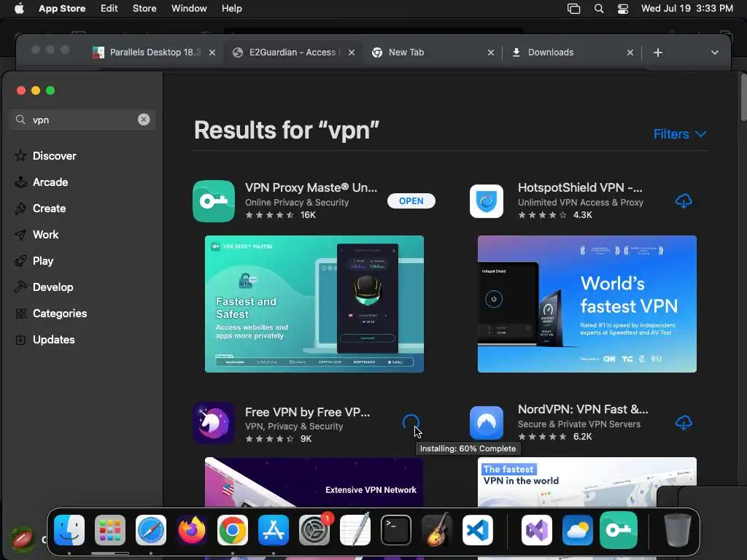Open Terminal from the Dock
The image size is (747, 560).
(x=396, y=530)
